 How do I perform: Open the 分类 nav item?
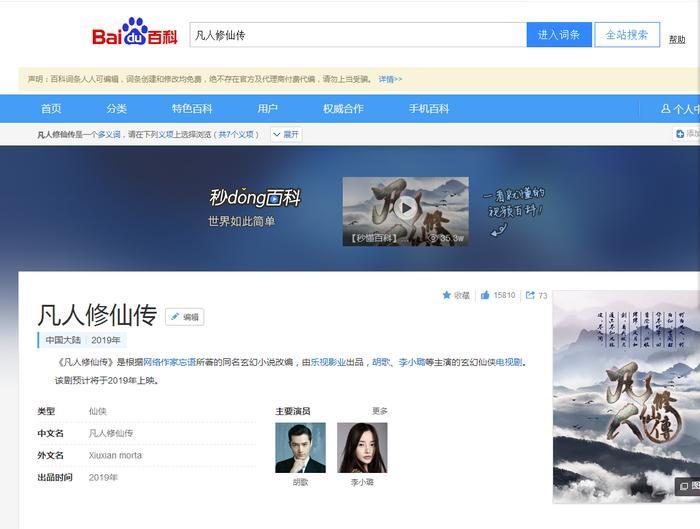117,108
